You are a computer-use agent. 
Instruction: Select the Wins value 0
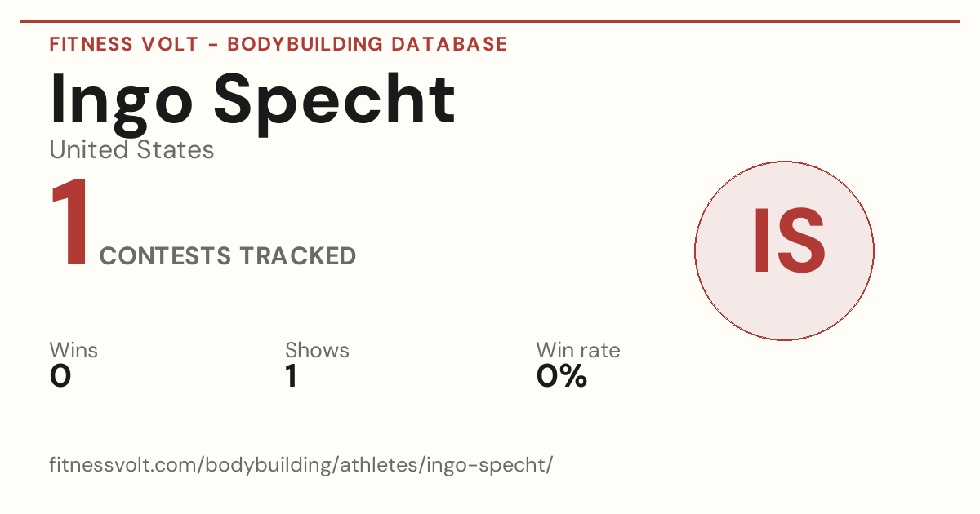pyautogui.click(x=60, y=376)
